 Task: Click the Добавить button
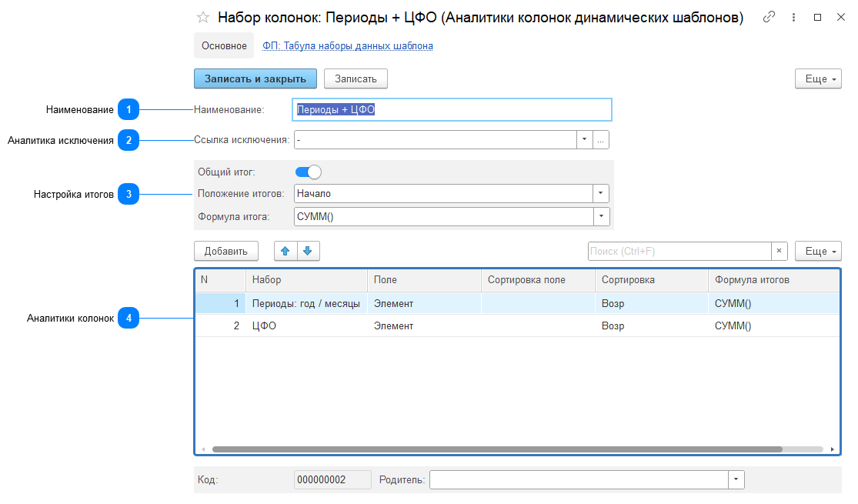pos(226,251)
